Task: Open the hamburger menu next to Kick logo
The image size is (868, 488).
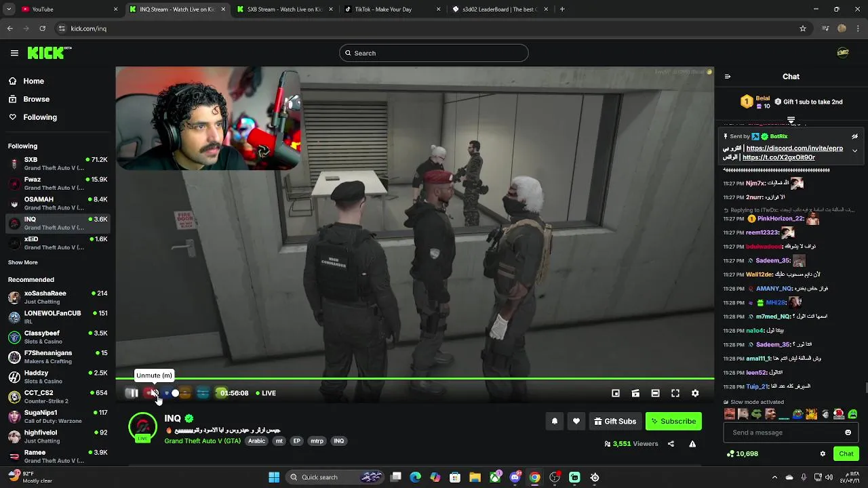Action: pos(14,53)
